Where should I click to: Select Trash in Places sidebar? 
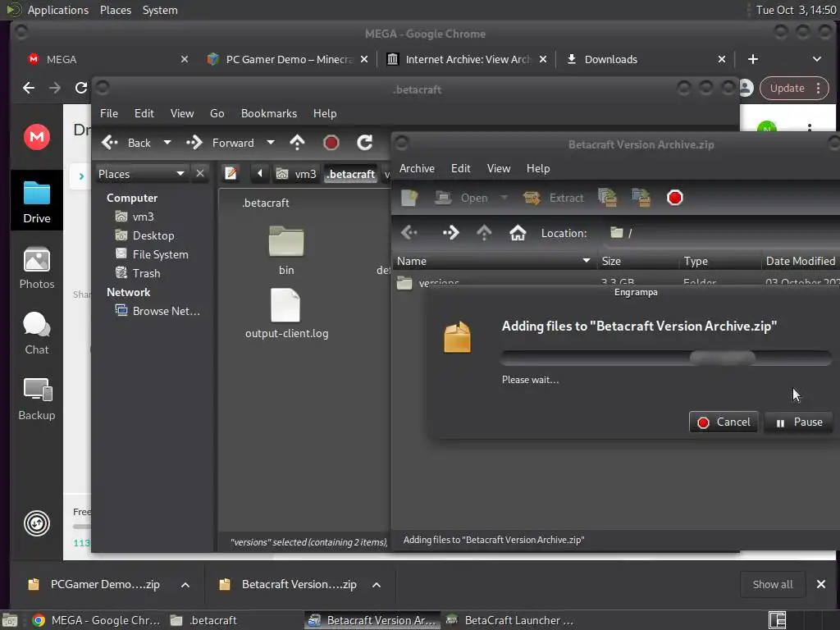(138, 273)
